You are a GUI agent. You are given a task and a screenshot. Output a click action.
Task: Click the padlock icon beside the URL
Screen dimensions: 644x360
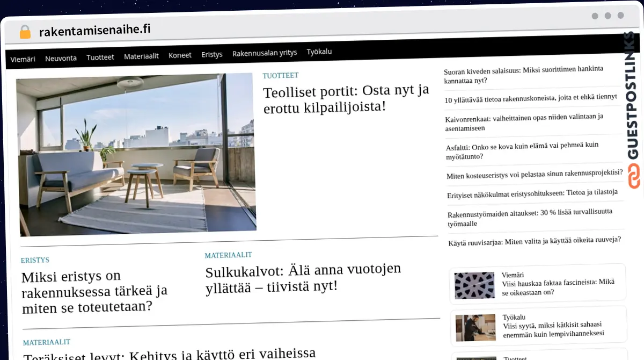(x=25, y=32)
